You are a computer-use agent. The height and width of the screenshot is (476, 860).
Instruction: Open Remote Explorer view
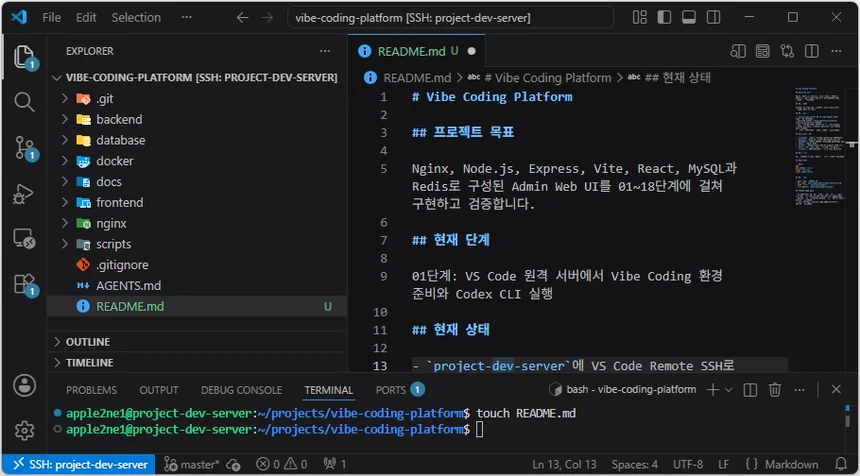[24, 239]
